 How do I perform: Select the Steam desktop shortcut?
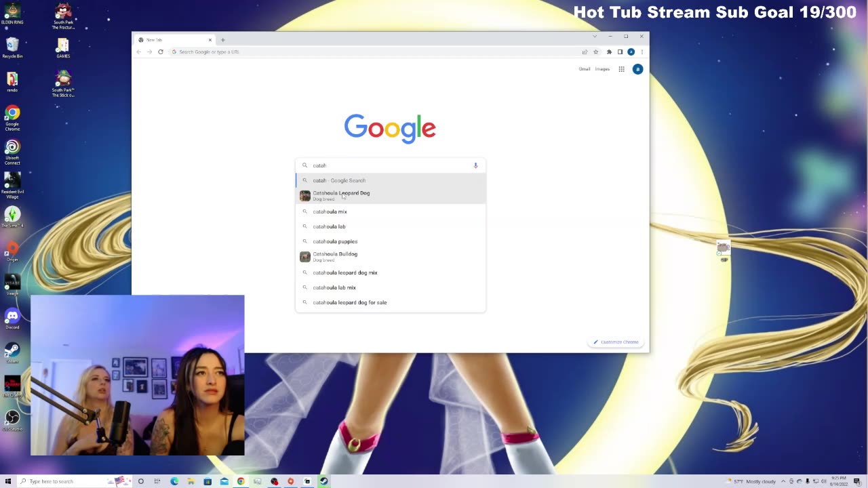pos(12,352)
